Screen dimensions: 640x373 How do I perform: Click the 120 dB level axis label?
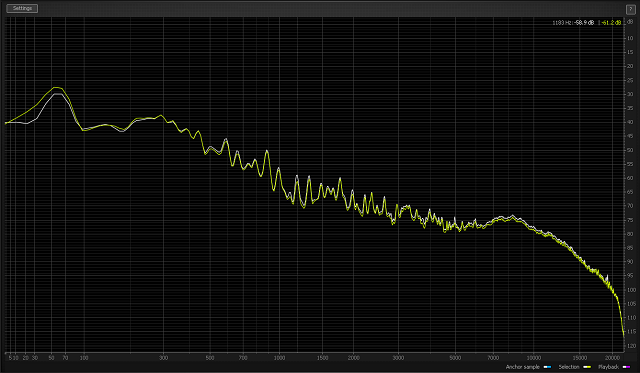pos(631,346)
